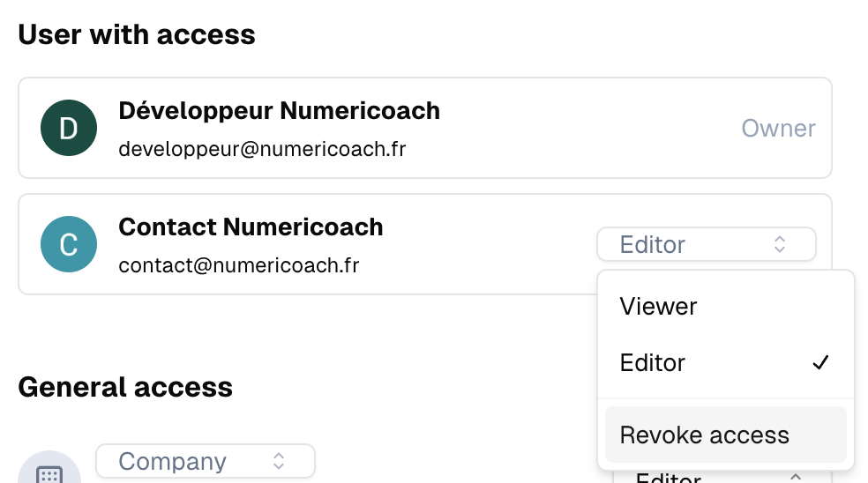Screen dimensions: 868x483
Task: Click the User with access heading
Action: [x=137, y=34]
